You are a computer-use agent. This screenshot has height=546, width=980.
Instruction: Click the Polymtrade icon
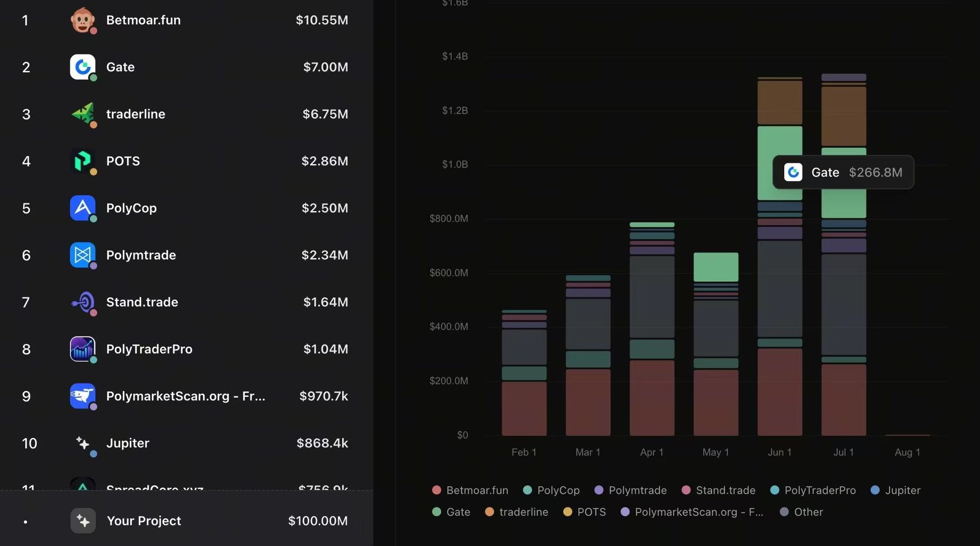83,255
